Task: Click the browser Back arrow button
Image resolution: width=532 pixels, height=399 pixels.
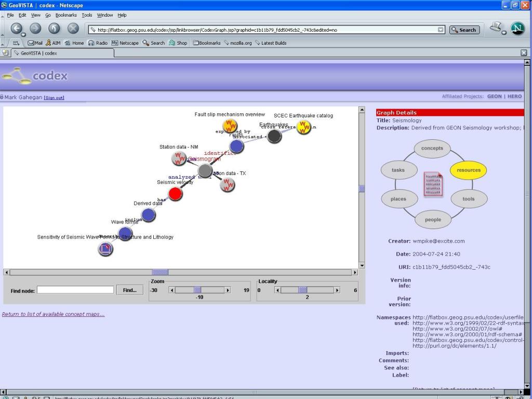Action: click(17, 29)
